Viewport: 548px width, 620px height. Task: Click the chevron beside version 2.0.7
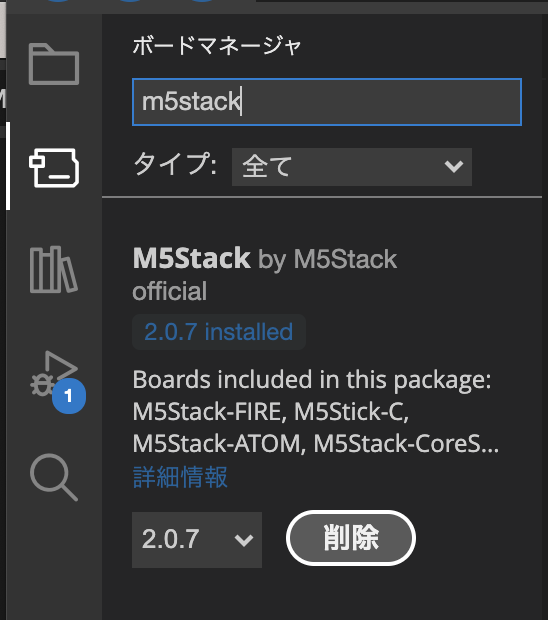[244, 540]
